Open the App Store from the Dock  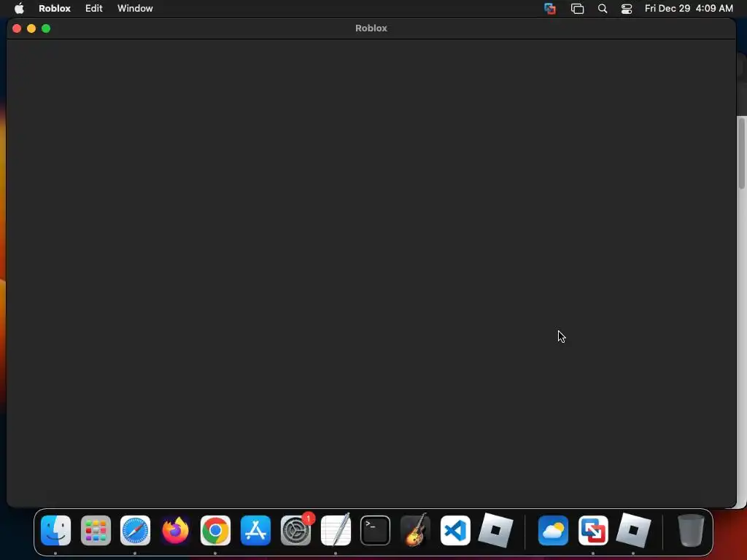(255, 530)
